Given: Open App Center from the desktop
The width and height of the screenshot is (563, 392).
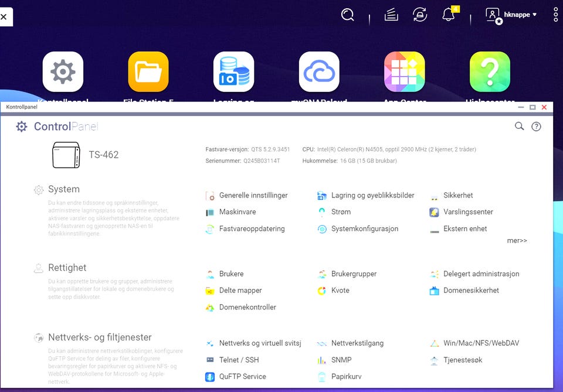Looking at the screenshot, I should coord(405,71).
